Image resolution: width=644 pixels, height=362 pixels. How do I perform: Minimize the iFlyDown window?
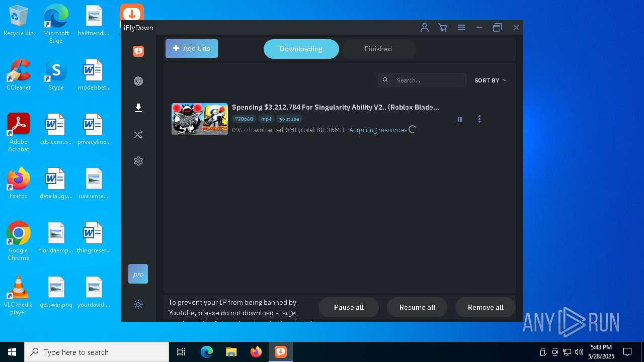point(479,28)
